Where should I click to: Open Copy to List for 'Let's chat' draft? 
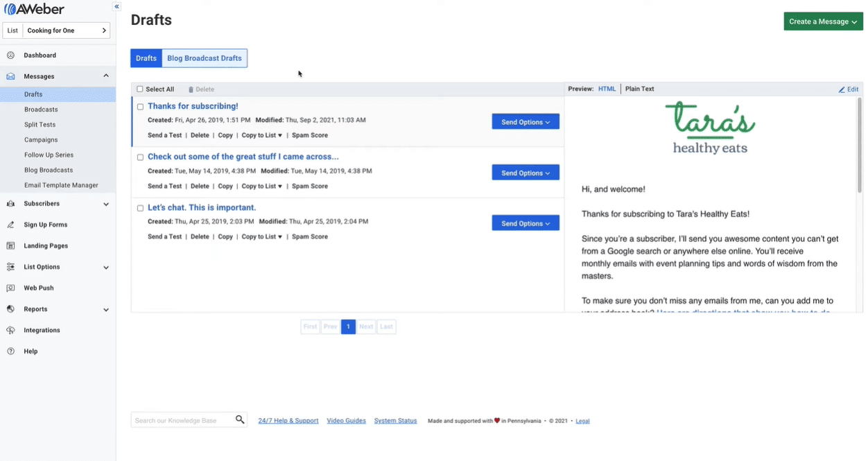tap(262, 236)
